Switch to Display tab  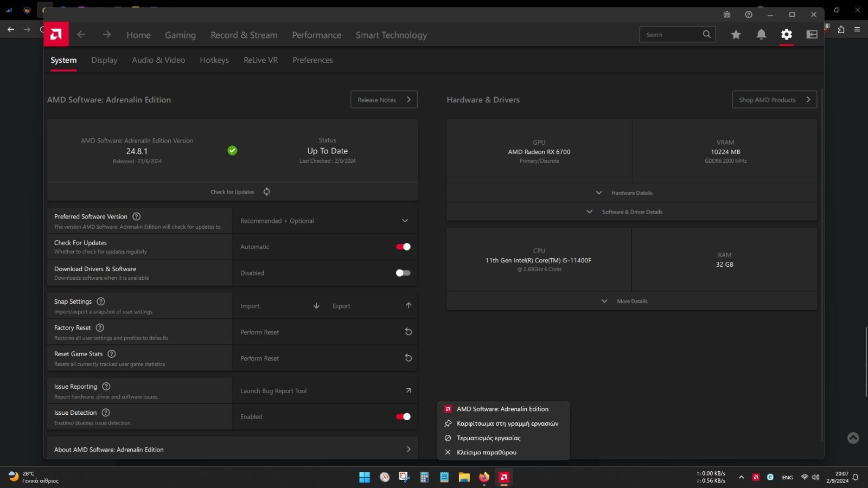104,60
